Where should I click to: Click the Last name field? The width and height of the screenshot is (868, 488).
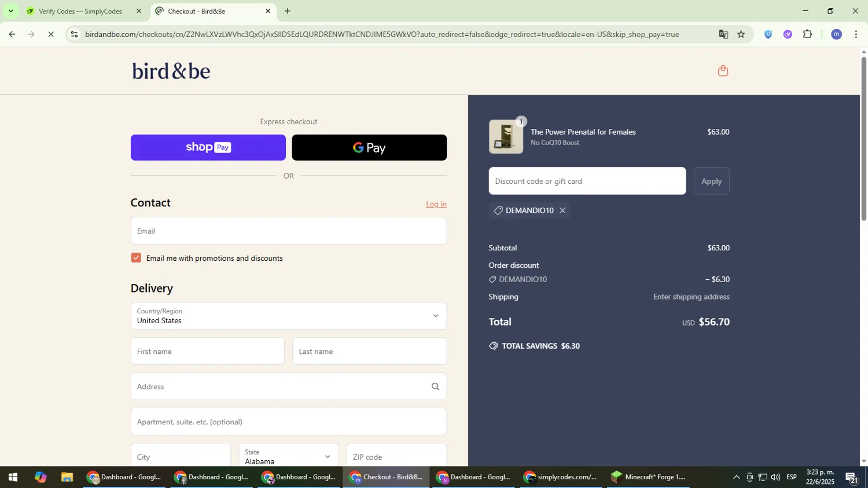(370, 352)
